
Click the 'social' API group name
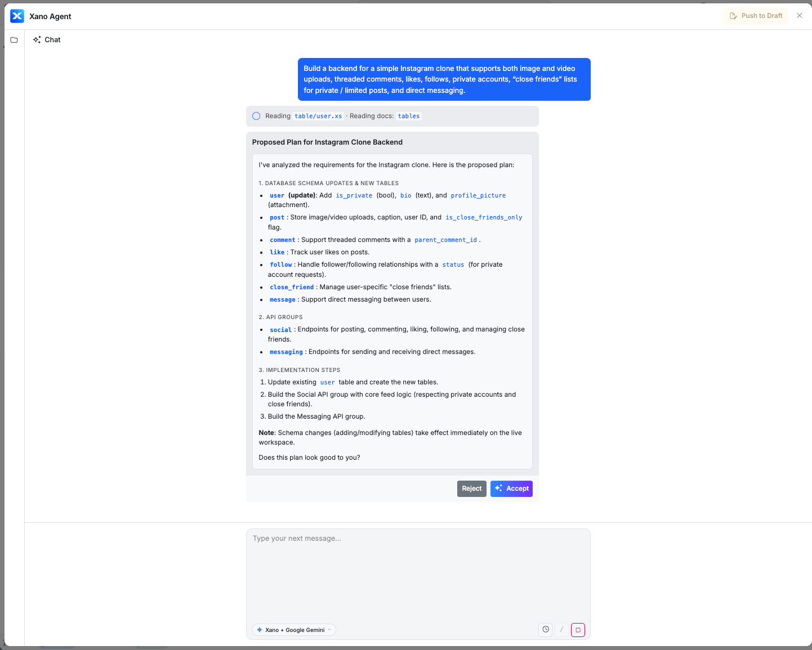[x=280, y=330]
